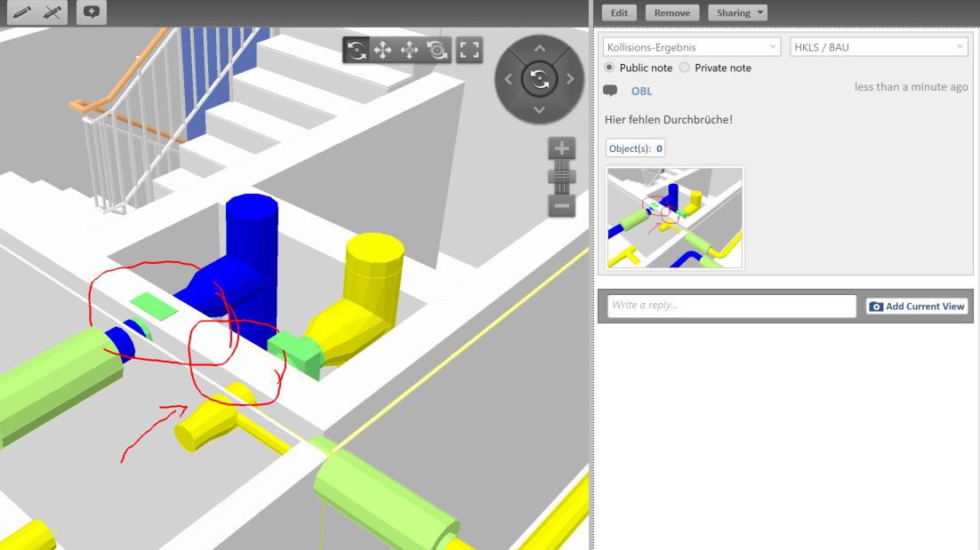Expand the Sharing menu
The width and height of the screenshot is (980, 550).
pyautogui.click(x=737, y=13)
